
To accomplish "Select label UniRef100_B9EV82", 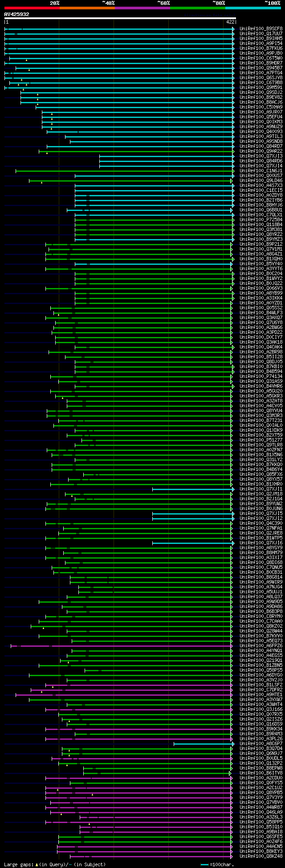I will (x=261, y=97).
